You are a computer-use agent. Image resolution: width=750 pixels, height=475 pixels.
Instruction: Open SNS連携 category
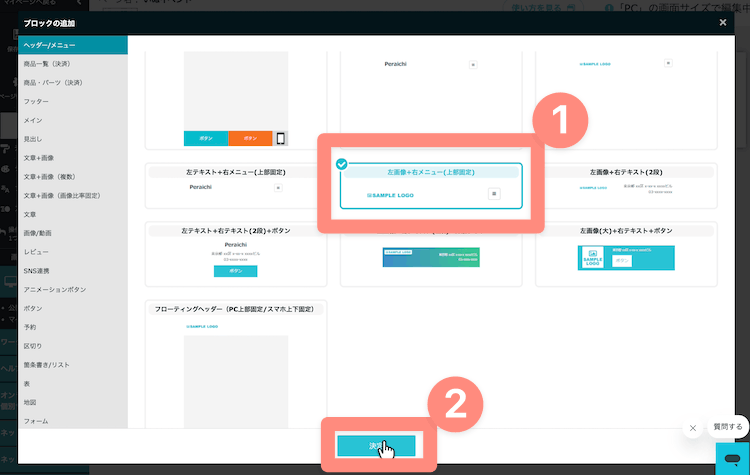coord(73,271)
